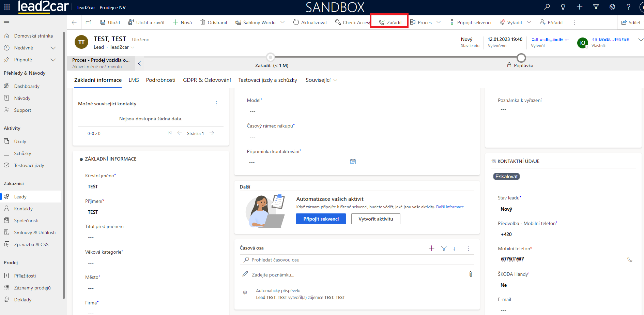644x315 pixels.
Task: Collapse the ZÁKLADNÍ INFORMACE section
Action: point(81,159)
